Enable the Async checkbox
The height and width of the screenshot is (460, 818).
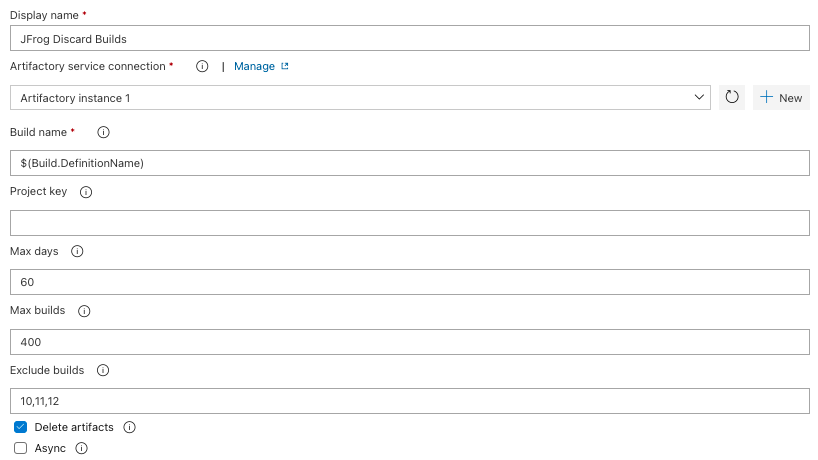[20, 449]
